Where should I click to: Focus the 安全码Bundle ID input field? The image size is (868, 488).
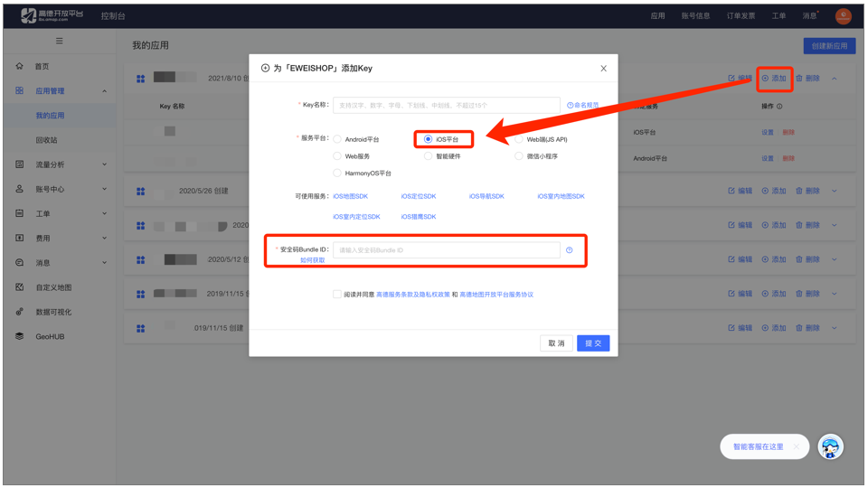(446, 250)
